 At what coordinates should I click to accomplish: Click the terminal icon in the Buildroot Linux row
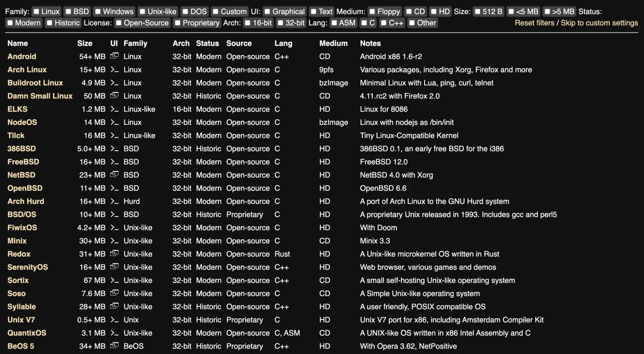(x=115, y=83)
